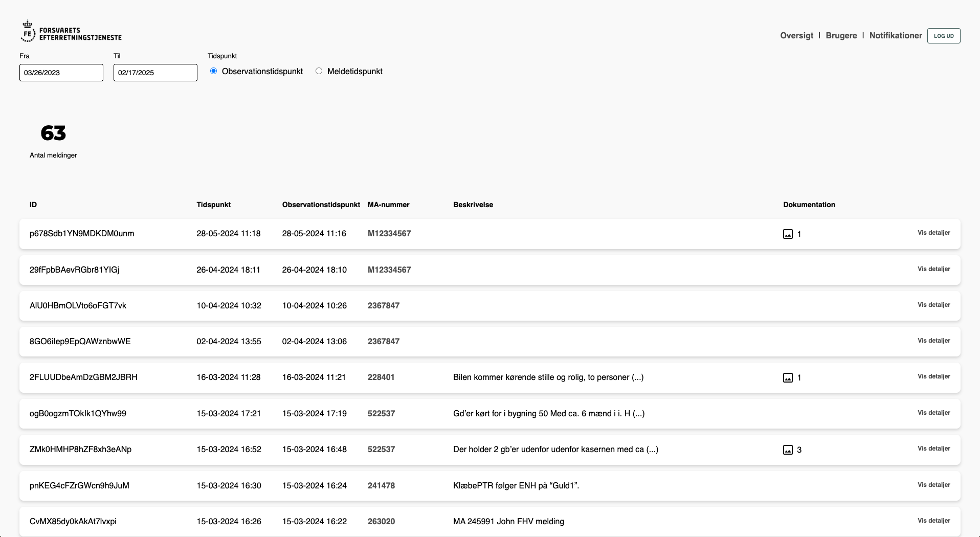
Task: Select ID ogB0ogzmTOklk1QYhw99
Action: (x=78, y=413)
